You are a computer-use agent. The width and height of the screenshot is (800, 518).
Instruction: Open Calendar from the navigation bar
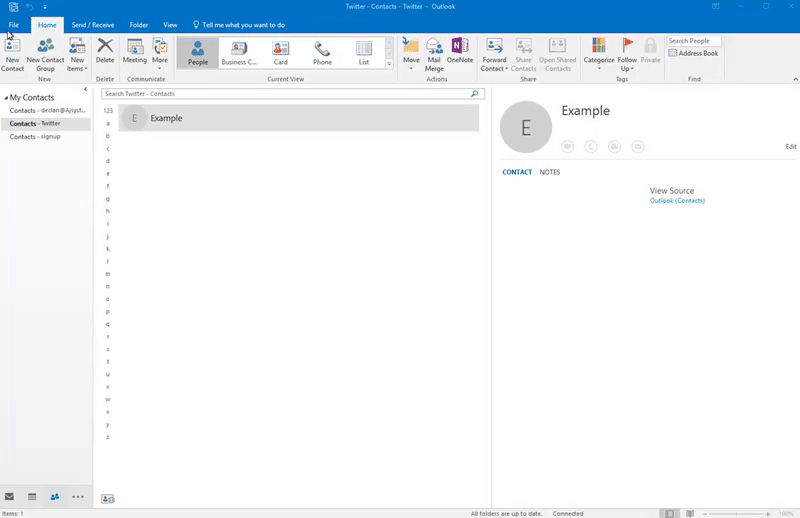32,496
